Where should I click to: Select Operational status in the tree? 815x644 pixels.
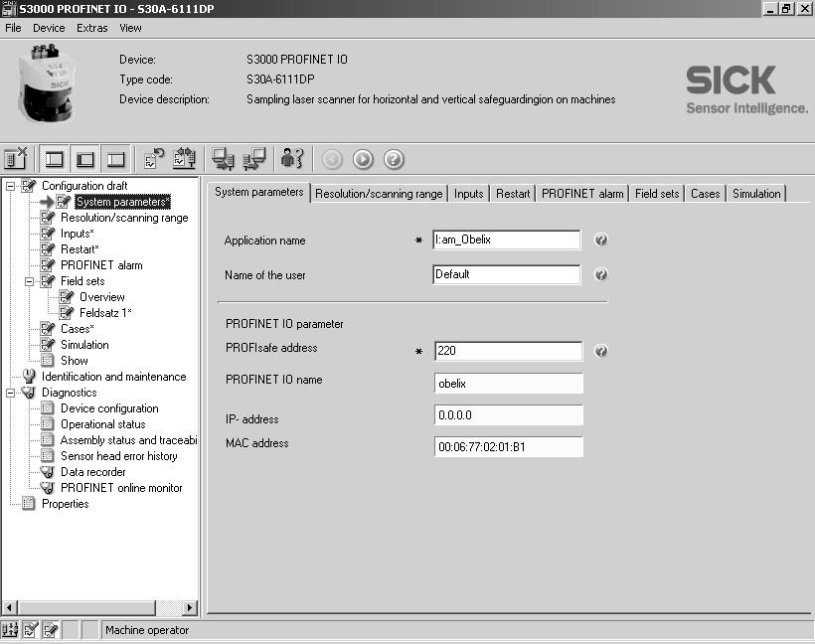pos(103,424)
